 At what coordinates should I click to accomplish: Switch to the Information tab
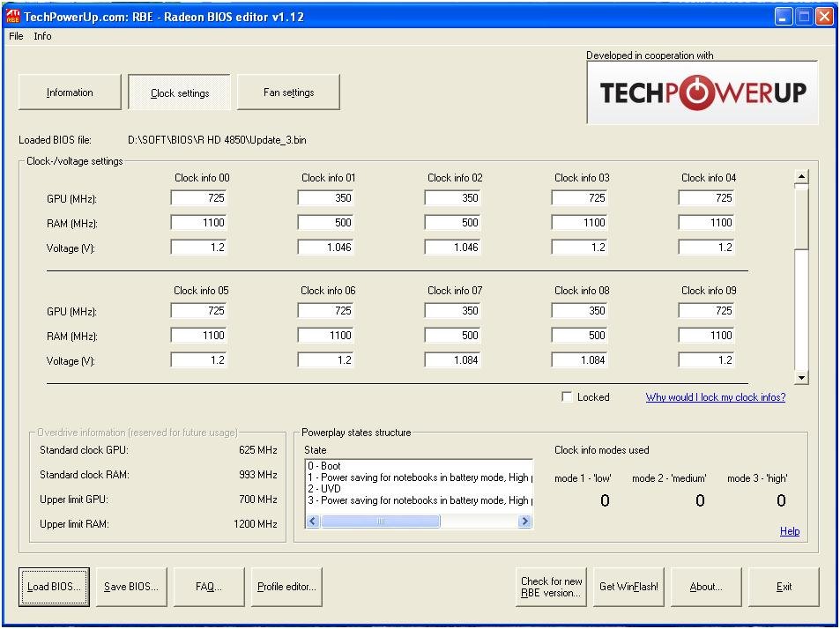point(70,92)
